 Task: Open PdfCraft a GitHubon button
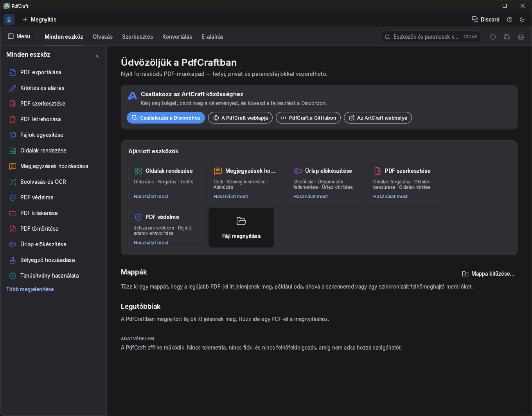[308, 118]
